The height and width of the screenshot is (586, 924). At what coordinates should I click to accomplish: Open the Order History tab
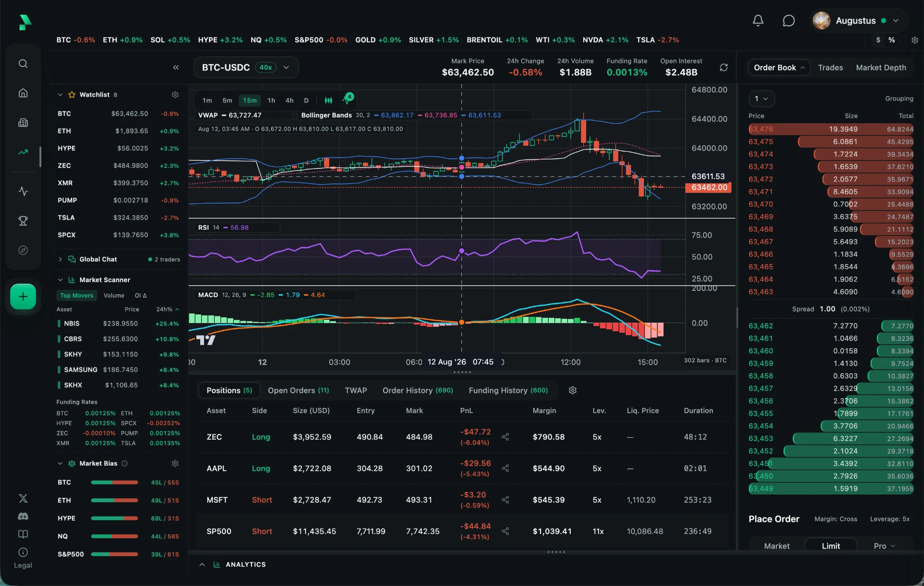pyautogui.click(x=418, y=391)
